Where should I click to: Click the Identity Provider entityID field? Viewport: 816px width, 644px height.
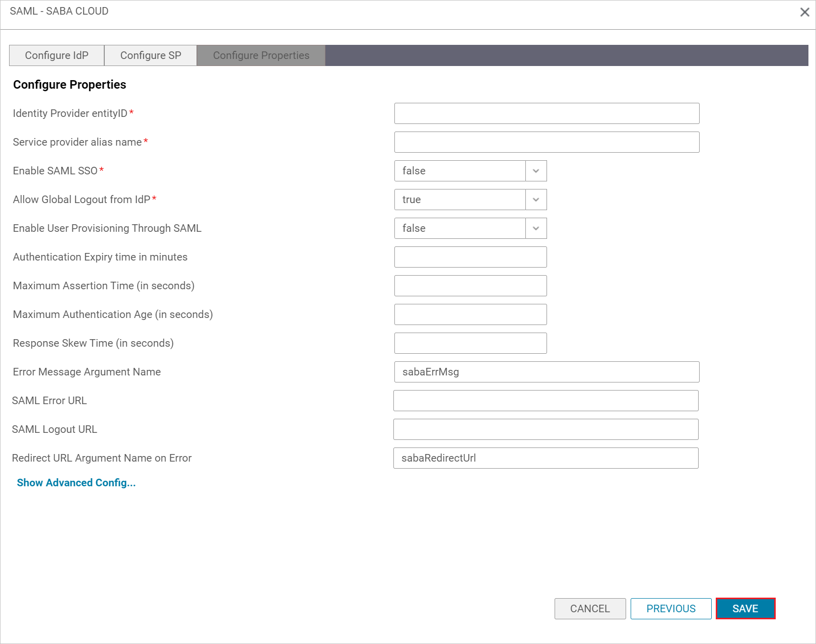point(546,113)
